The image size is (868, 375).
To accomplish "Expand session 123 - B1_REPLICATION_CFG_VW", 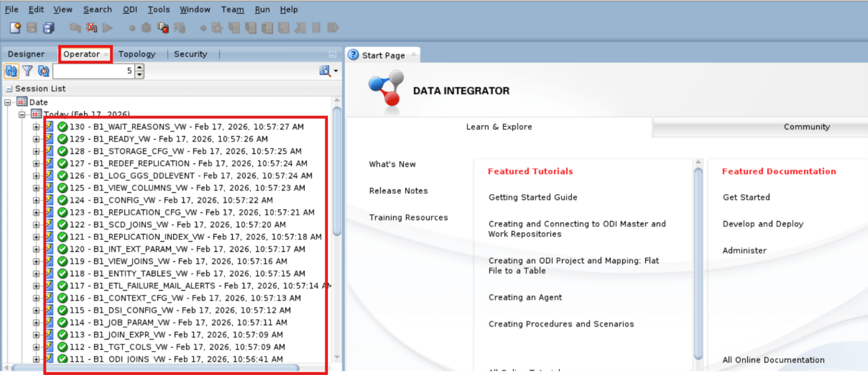I will tap(36, 213).
